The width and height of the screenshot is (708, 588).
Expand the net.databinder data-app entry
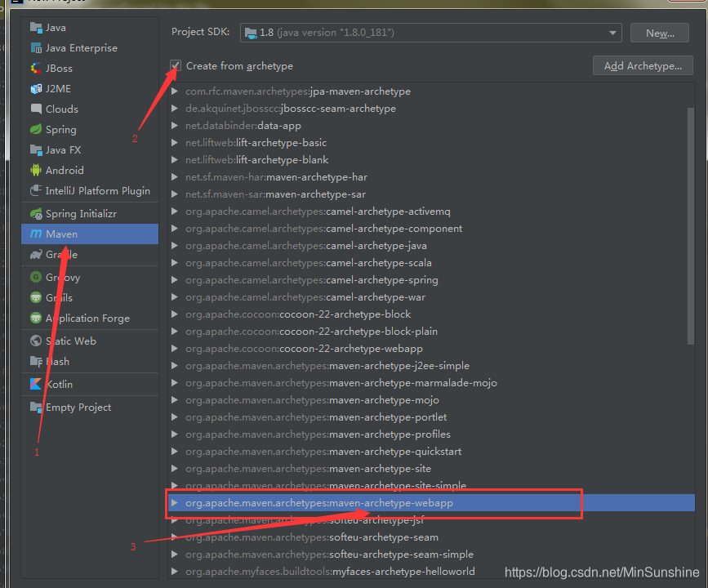174,126
